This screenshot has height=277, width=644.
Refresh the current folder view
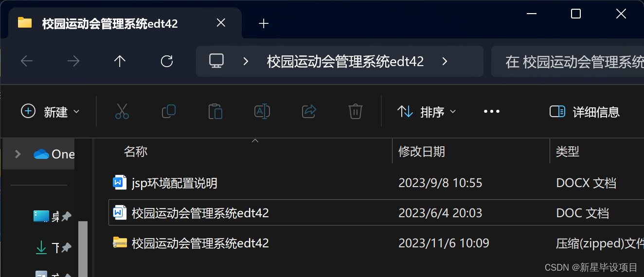click(x=167, y=61)
